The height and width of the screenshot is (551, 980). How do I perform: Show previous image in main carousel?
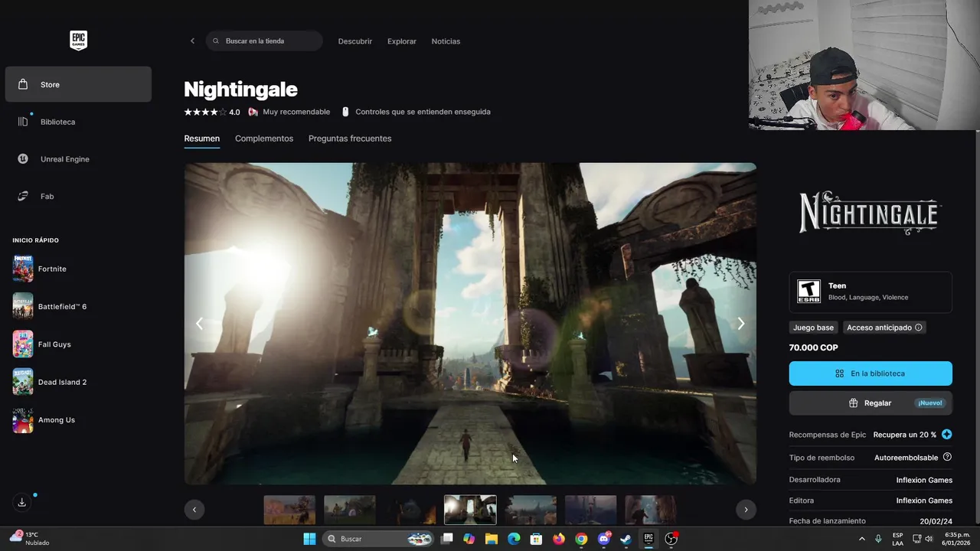[199, 324]
